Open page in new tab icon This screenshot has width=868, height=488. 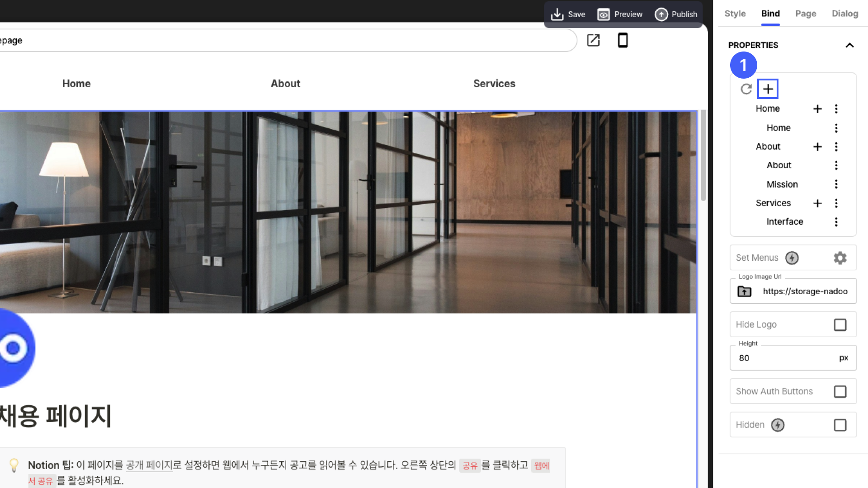[x=593, y=40]
